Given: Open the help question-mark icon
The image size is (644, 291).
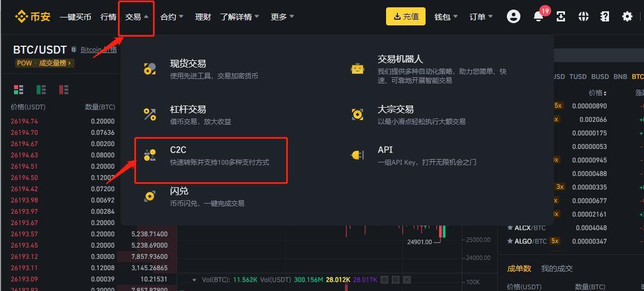Looking at the screenshot, I should [604, 16].
